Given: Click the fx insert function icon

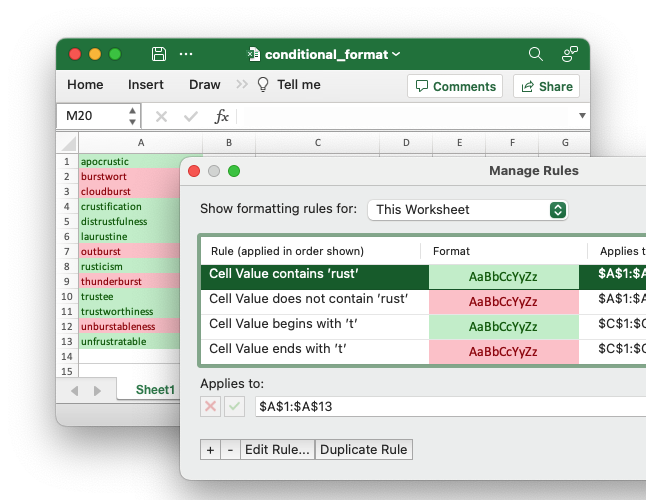Looking at the screenshot, I should pos(222,117).
